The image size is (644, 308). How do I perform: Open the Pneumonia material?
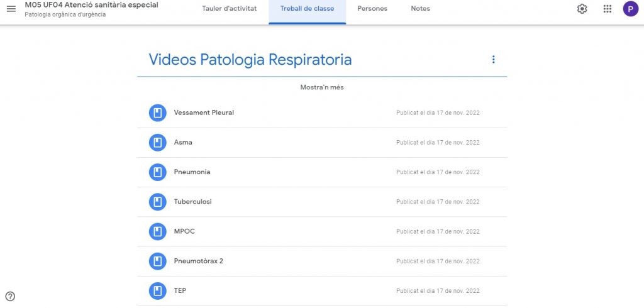(x=192, y=172)
